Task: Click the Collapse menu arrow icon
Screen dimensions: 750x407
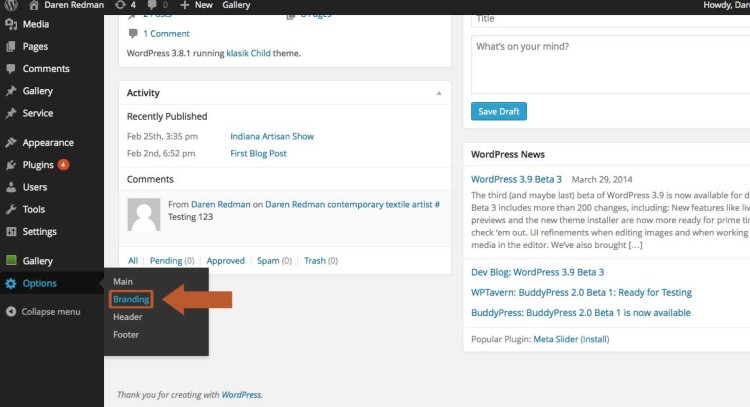Action: [x=11, y=312]
